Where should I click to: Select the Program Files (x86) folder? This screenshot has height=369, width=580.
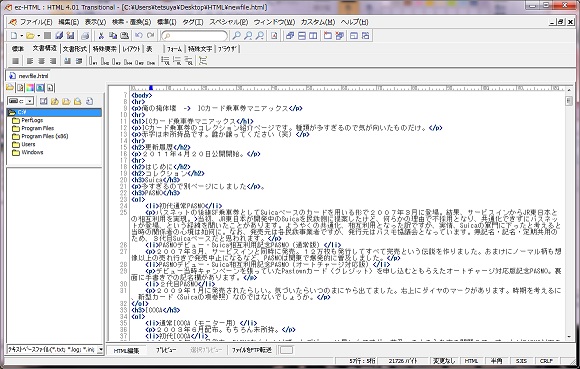44,136
